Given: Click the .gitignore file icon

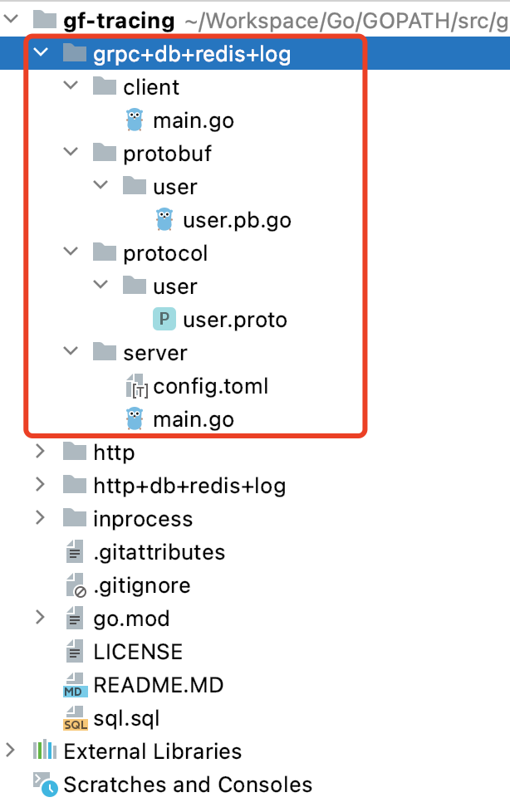Looking at the screenshot, I should point(75,585).
